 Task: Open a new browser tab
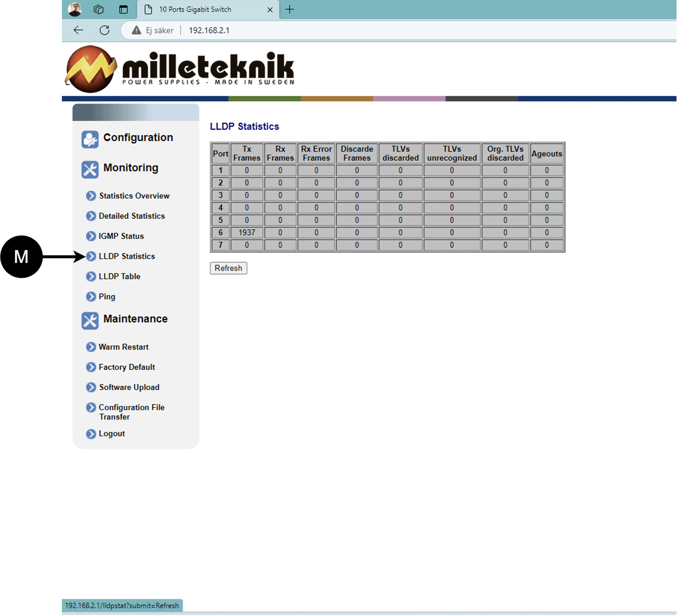290,9
